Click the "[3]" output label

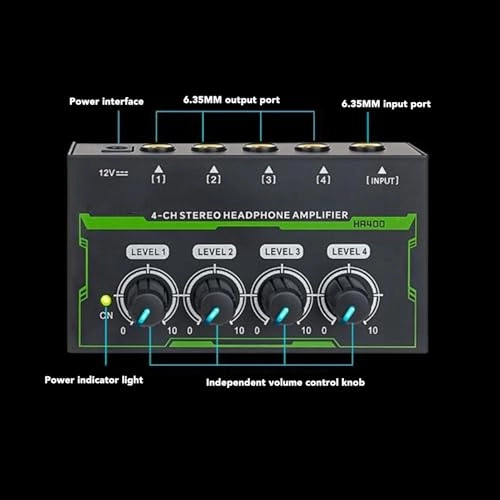click(269, 180)
